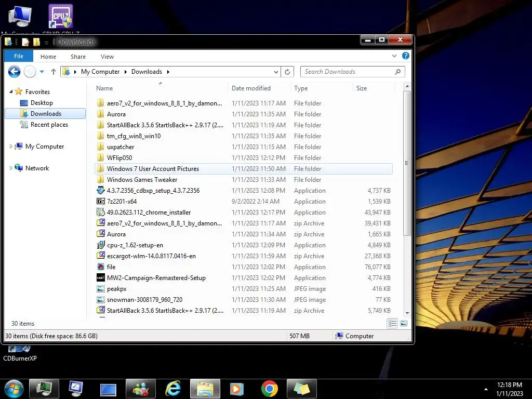Sort by Type column header
This screenshot has width=532, height=399.
tap(301, 88)
